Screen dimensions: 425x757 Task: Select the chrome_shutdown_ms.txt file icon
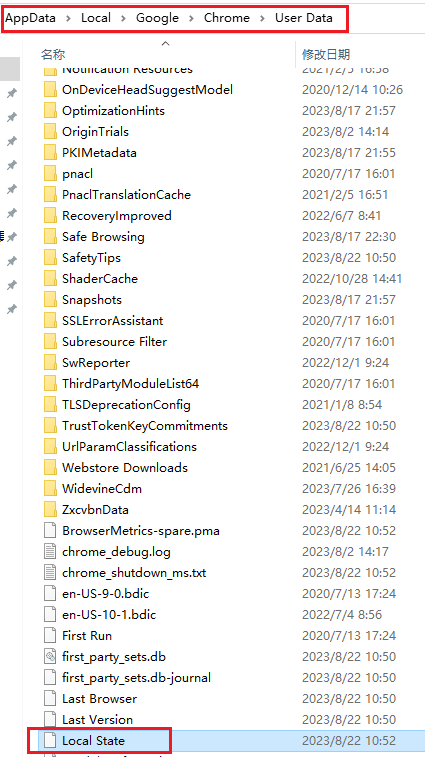click(50, 573)
